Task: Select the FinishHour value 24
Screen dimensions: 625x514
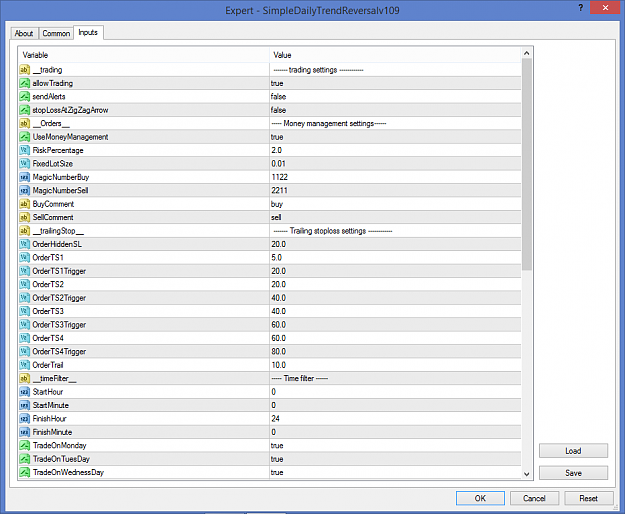Action: 275,418
